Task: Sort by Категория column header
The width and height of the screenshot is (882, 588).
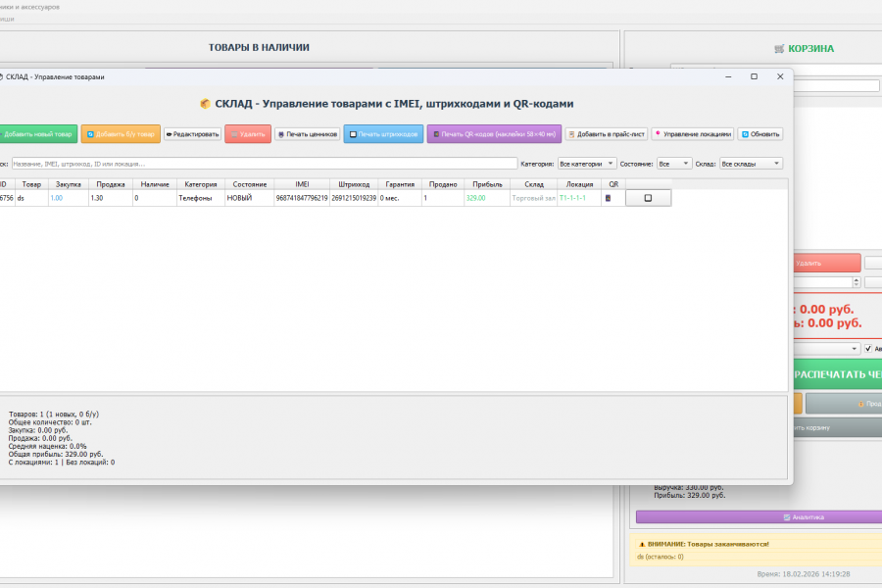Action: pyautogui.click(x=201, y=184)
